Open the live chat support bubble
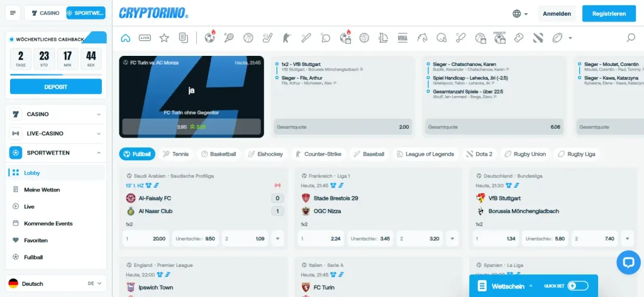644x297 pixels. point(628,262)
